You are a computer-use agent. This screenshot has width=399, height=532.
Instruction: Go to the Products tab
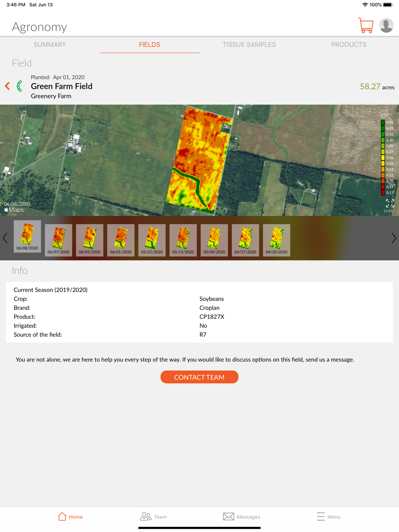[349, 45]
